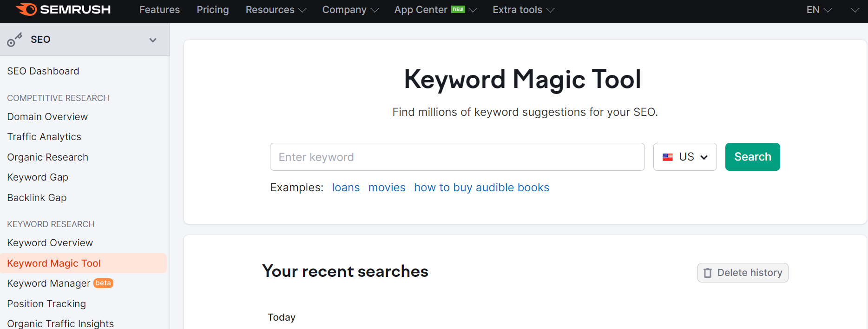Screen dimensions: 868x329
Task: Open Keyword Overview in the sidebar
Action: 50,243
